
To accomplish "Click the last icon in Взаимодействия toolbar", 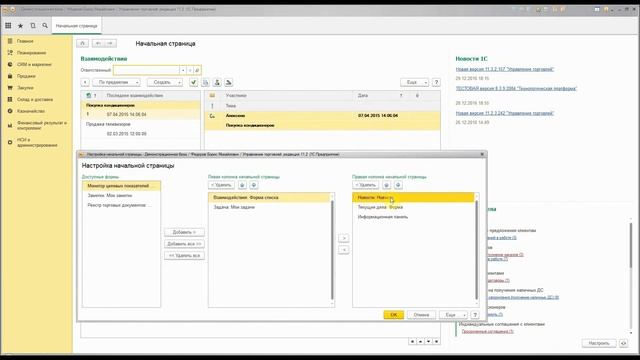I will point(229,82).
